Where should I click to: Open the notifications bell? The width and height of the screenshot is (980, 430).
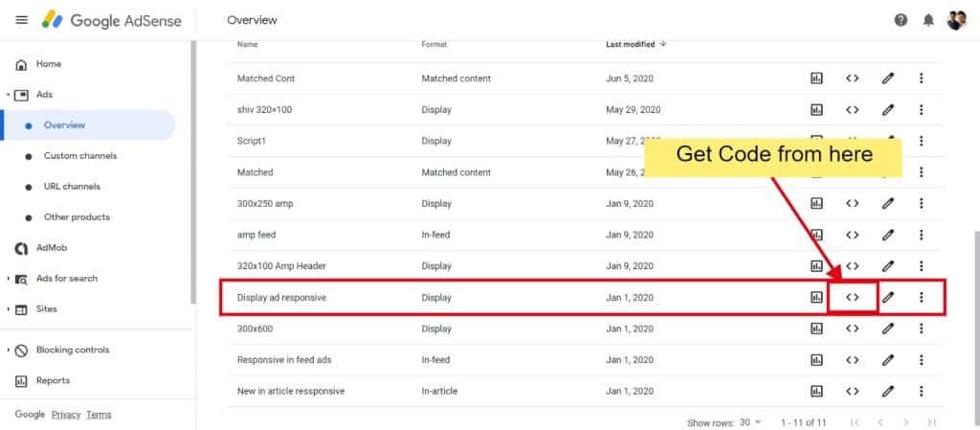click(x=928, y=20)
